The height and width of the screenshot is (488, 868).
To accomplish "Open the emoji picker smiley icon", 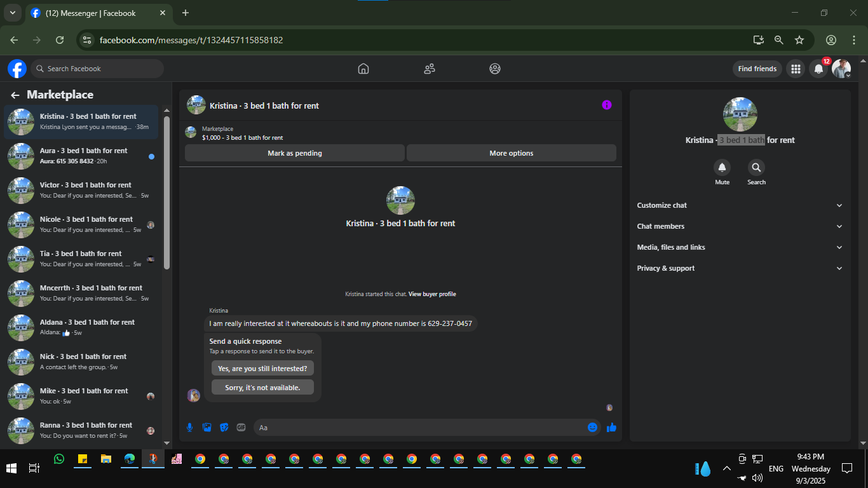I will point(593,428).
